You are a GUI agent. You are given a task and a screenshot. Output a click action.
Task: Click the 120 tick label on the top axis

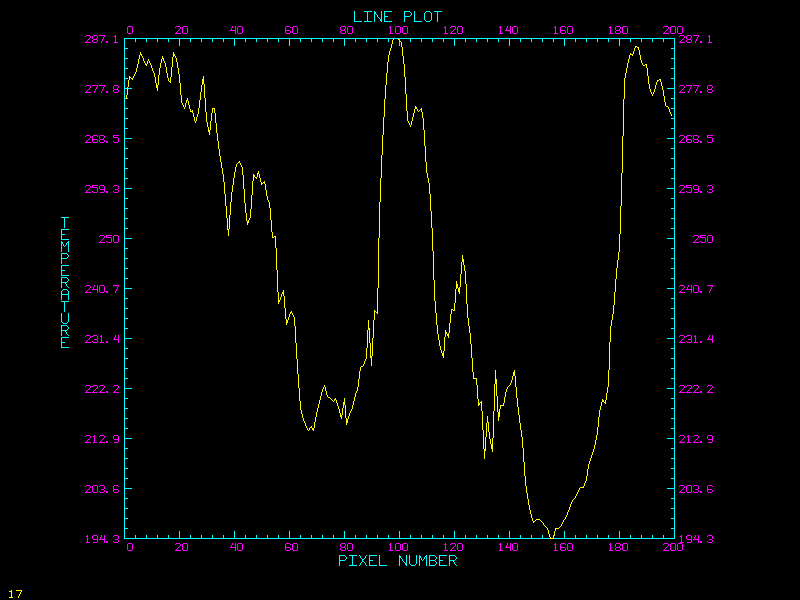453,30
